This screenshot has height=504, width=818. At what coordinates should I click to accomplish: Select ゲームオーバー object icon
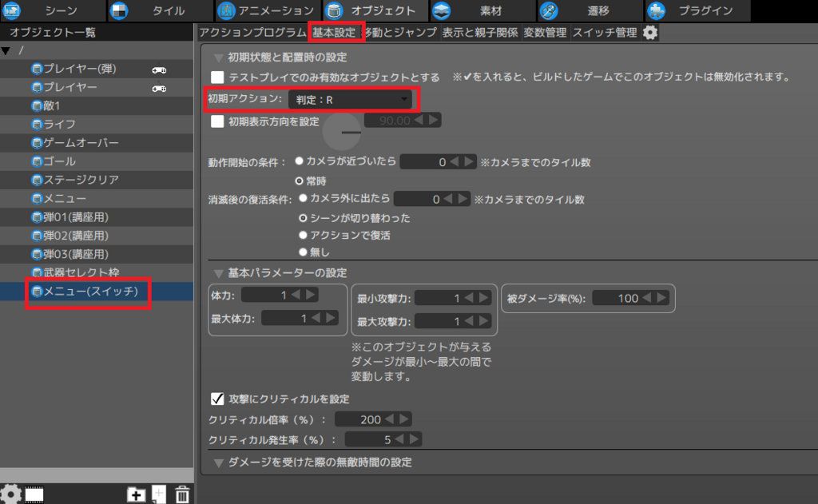[37, 143]
